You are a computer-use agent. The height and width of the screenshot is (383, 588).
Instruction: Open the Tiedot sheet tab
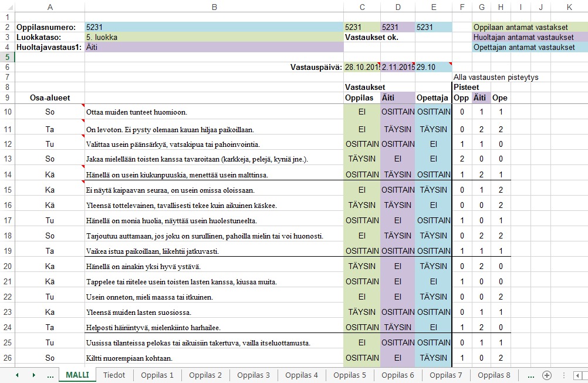point(114,375)
